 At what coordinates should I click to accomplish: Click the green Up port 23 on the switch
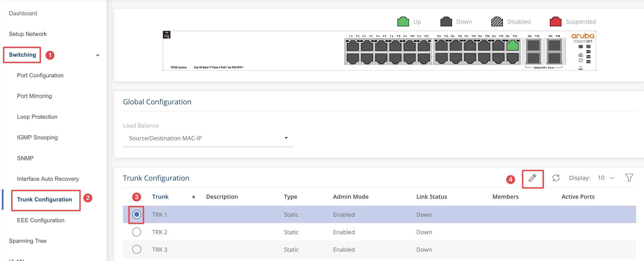pyautogui.click(x=512, y=46)
